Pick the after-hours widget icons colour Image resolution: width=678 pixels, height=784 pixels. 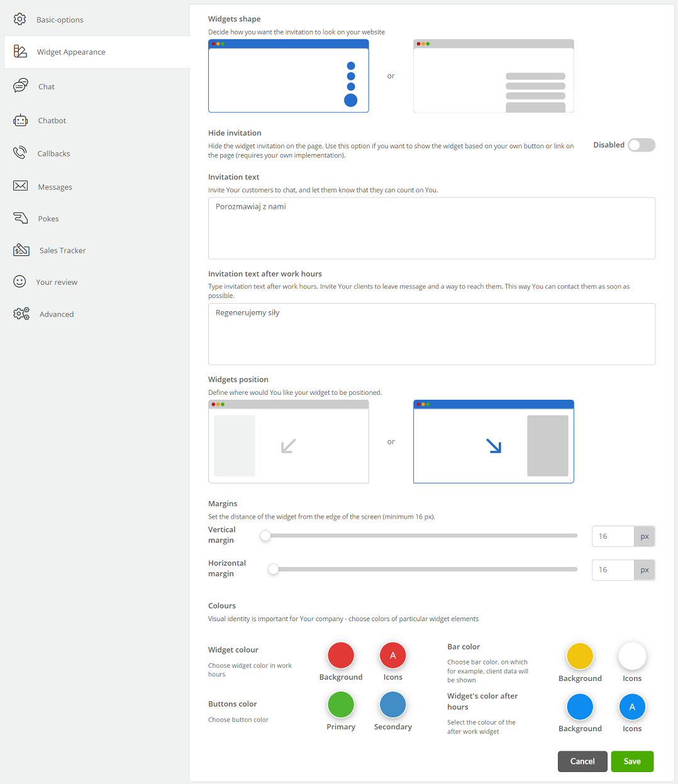point(632,707)
